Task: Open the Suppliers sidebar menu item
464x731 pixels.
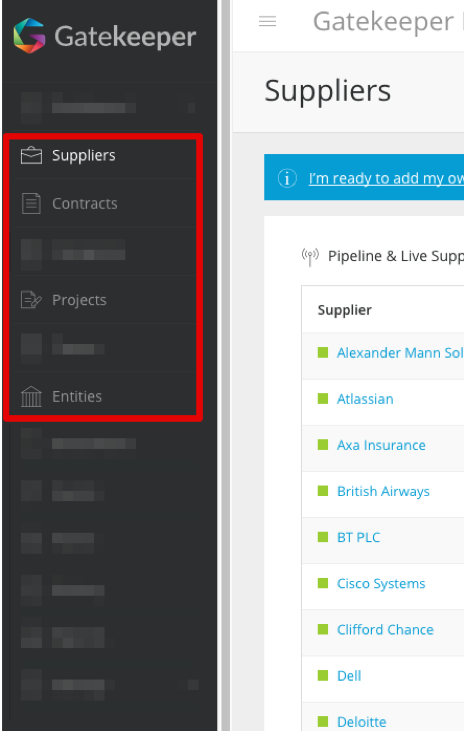Action: [x=104, y=155]
